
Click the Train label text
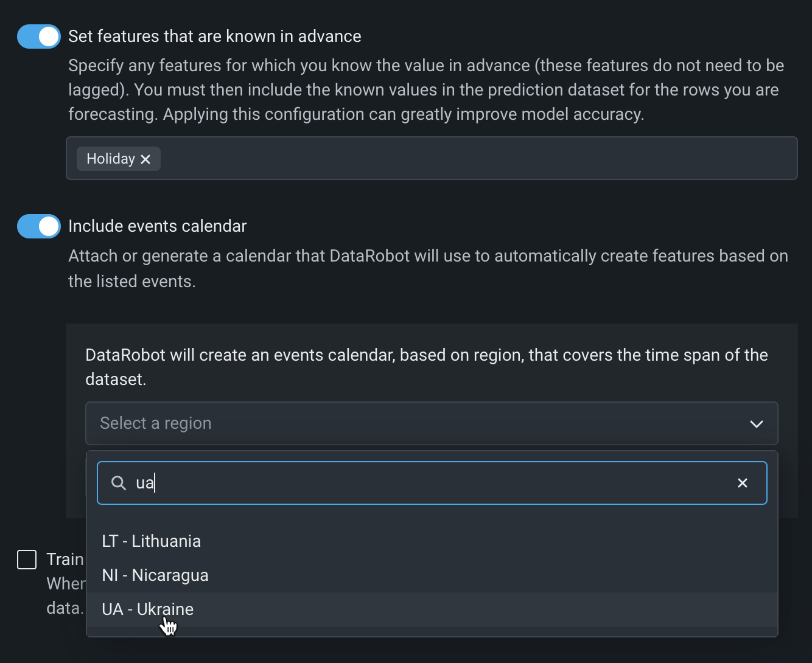[65, 560]
